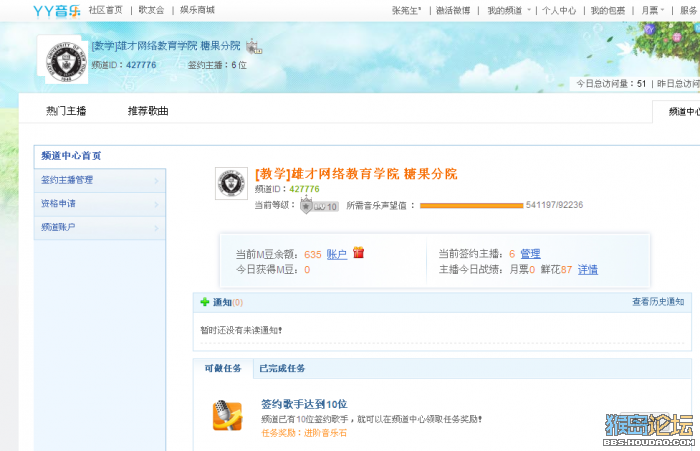Expand the 月票 dropdown menu

[x=653, y=10]
